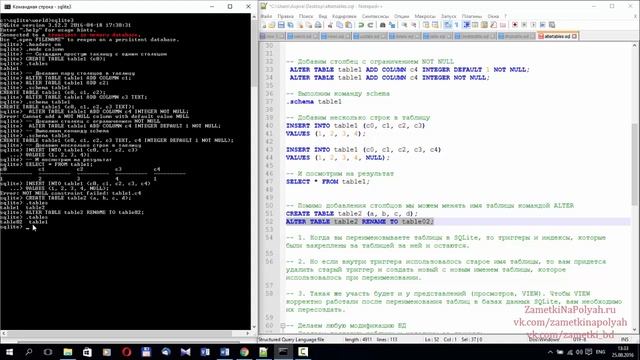Click the Copy icon in Notepad++ toolbar

coord(339,25)
